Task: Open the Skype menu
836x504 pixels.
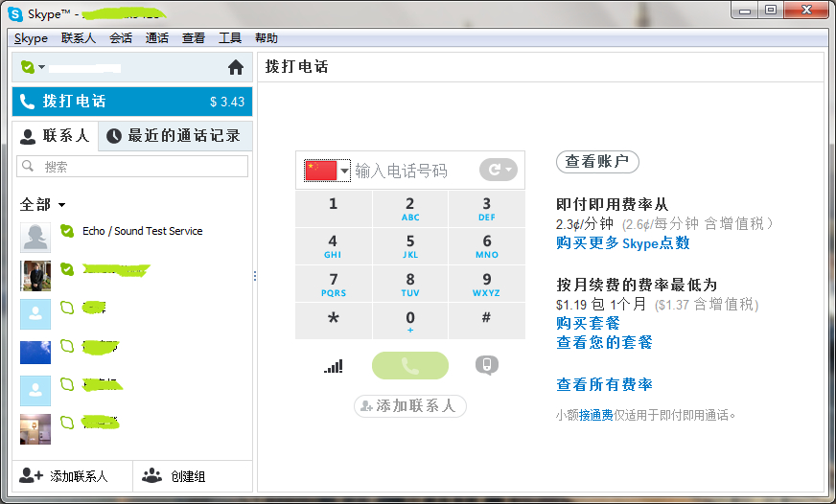Action: pos(31,37)
